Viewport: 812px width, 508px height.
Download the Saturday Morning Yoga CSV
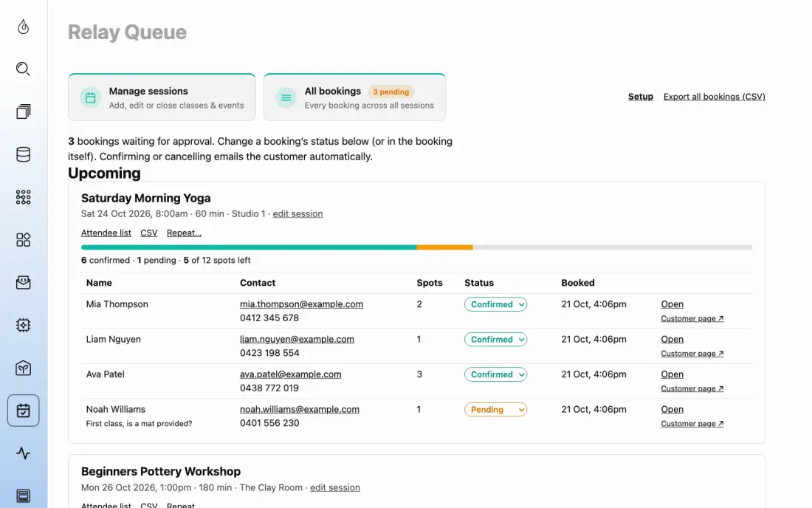pos(148,233)
